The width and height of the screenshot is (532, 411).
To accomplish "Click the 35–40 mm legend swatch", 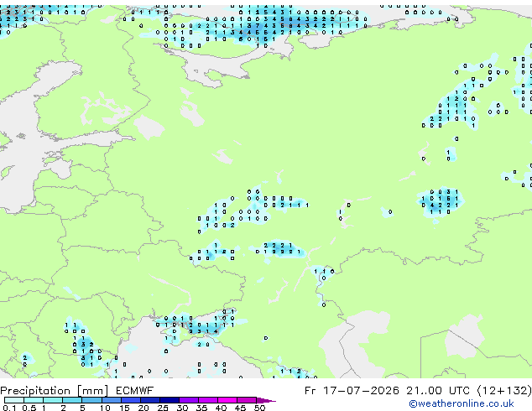I will tap(207, 400).
